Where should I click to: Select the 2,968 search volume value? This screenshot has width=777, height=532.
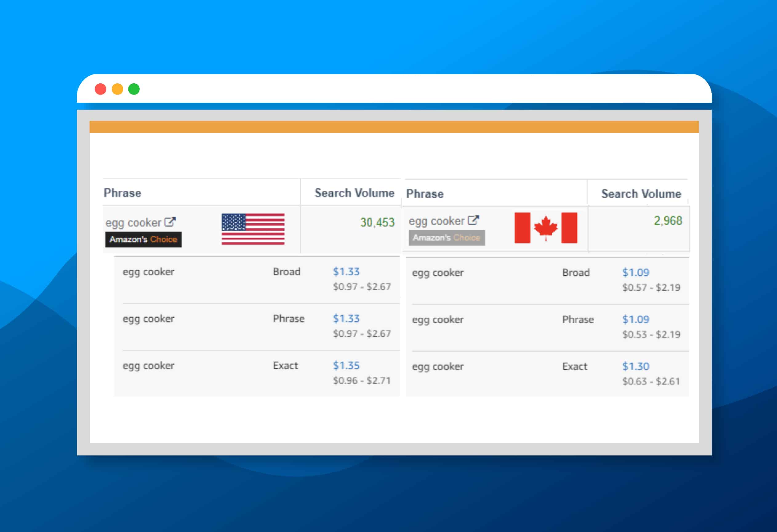pos(668,220)
